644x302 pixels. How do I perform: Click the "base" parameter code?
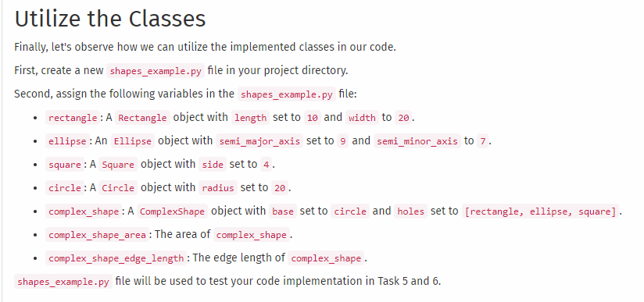[x=283, y=211]
